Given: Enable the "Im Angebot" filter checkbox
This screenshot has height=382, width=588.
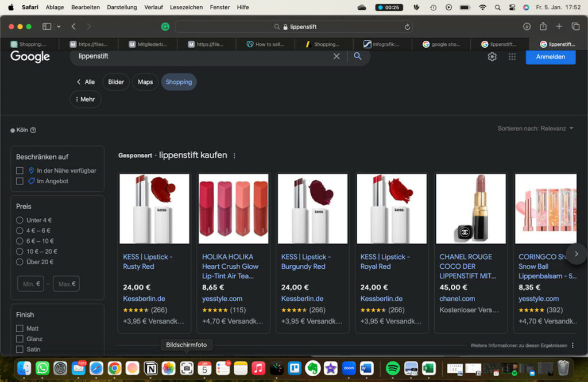Looking at the screenshot, I should [x=20, y=182].
